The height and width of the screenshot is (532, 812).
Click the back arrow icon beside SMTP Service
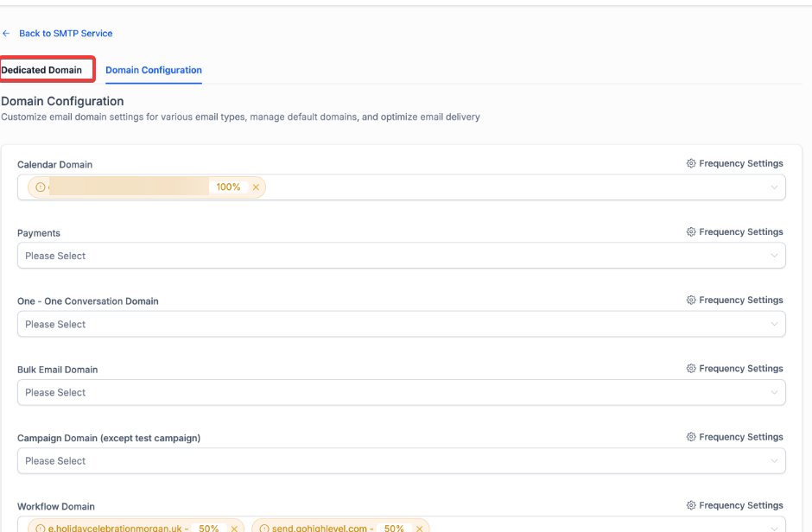6,33
